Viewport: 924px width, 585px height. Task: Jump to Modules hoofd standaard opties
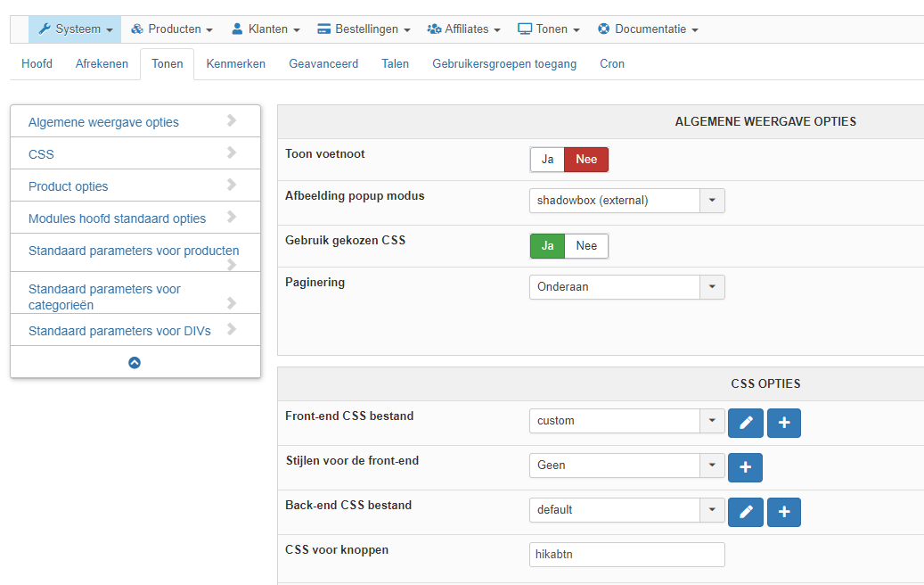click(x=118, y=218)
